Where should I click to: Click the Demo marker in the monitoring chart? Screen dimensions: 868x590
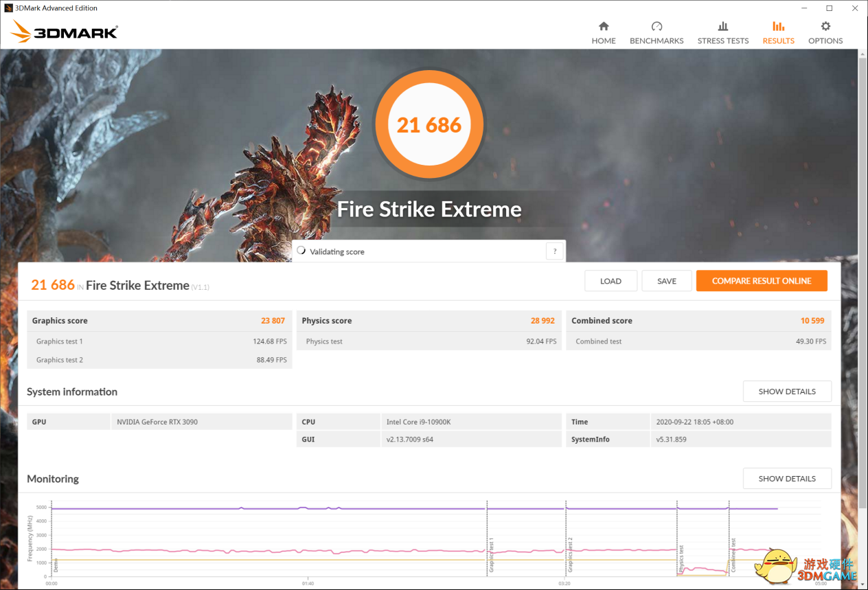tap(56, 565)
